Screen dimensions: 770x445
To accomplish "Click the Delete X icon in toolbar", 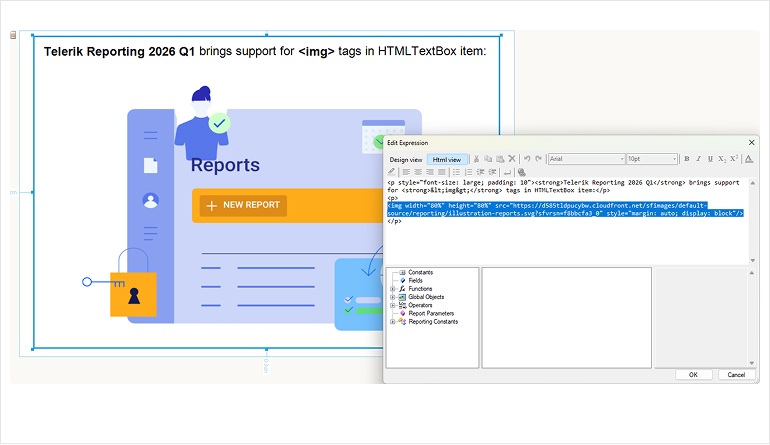I will pos(512,159).
